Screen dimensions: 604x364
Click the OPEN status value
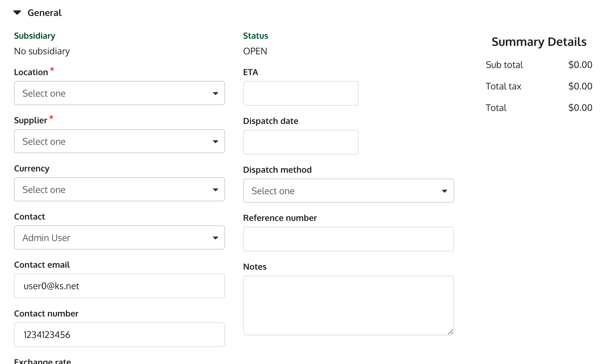click(255, 51)
